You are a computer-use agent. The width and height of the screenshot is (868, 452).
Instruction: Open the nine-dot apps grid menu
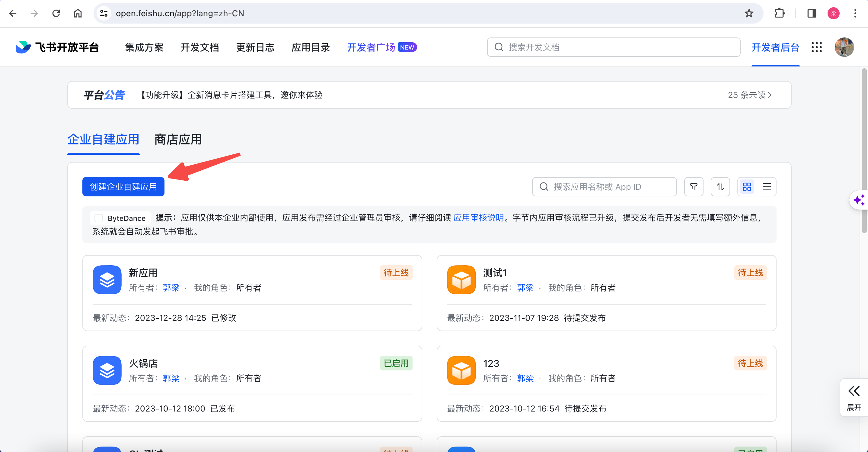(816, 47)
